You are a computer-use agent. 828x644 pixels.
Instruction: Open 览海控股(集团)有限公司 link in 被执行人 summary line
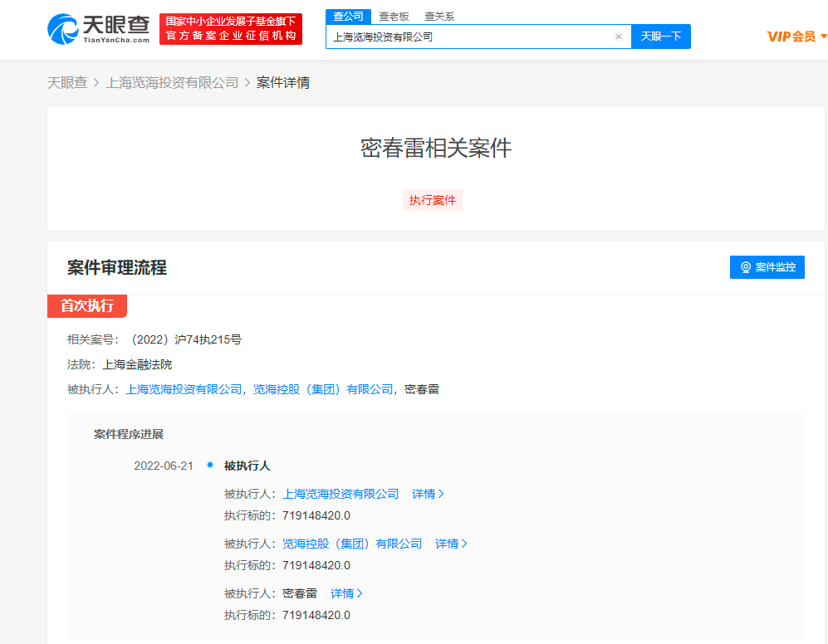323,389
